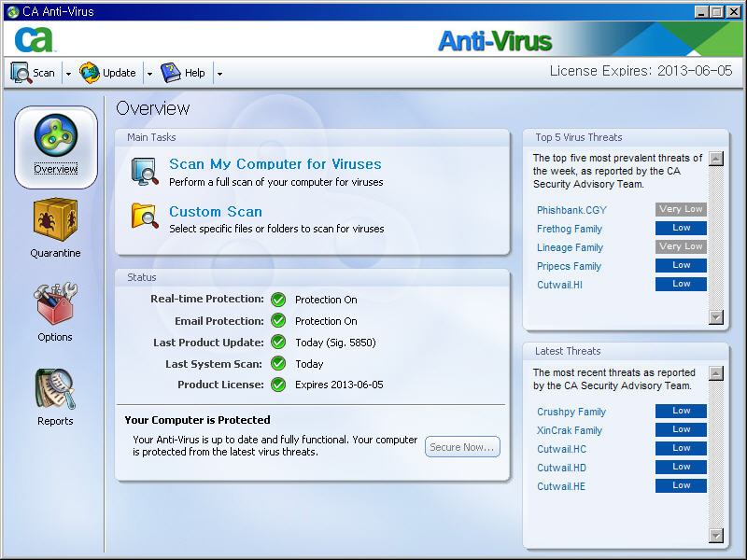This screenshot has width=747, height=560.
Task: Click the Low badge for Cutwail.HC
Action: (x=681, y=448)
